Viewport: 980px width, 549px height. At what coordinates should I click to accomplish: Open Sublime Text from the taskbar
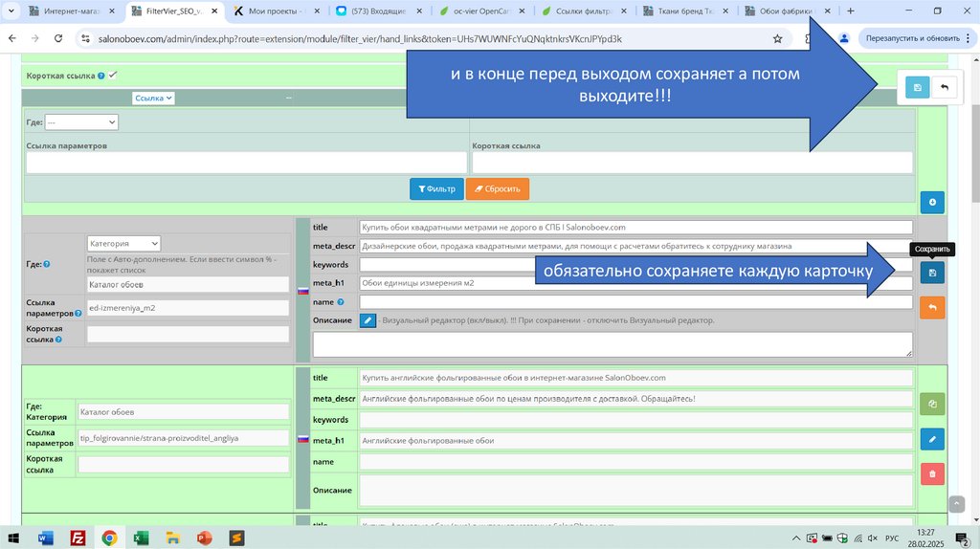(x=236, y=538)
